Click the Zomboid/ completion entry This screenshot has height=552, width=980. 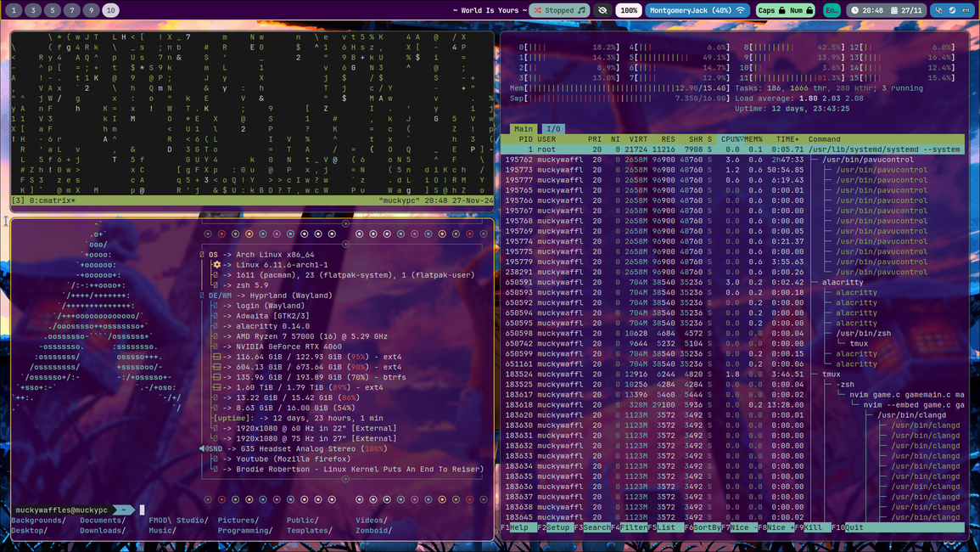coord(373,531)
